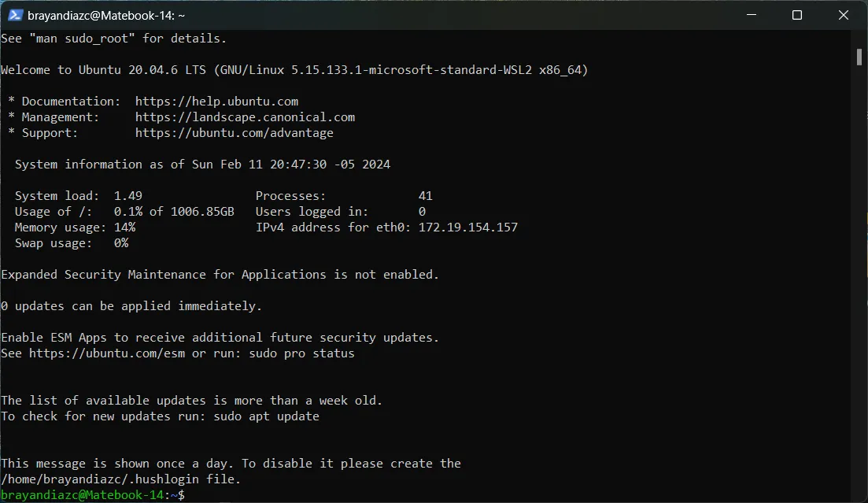Click the IPv4 address 172.19.154.157
Viewport: 868px width, 503px height.
(467, 227)
